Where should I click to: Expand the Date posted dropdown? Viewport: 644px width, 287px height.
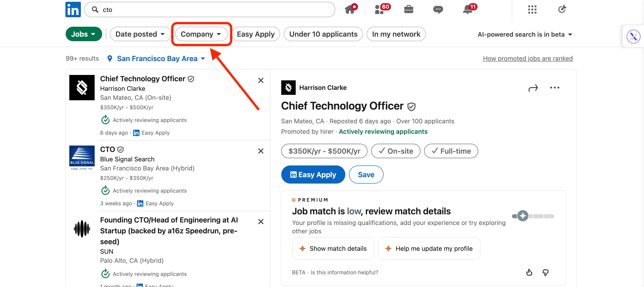tap(140, 34)
